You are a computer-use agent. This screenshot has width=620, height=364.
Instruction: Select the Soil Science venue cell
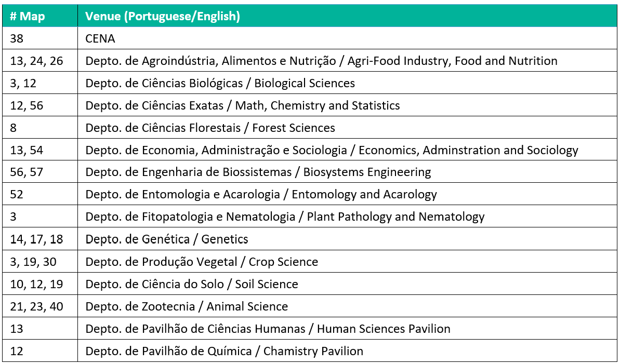click(192, 284)
